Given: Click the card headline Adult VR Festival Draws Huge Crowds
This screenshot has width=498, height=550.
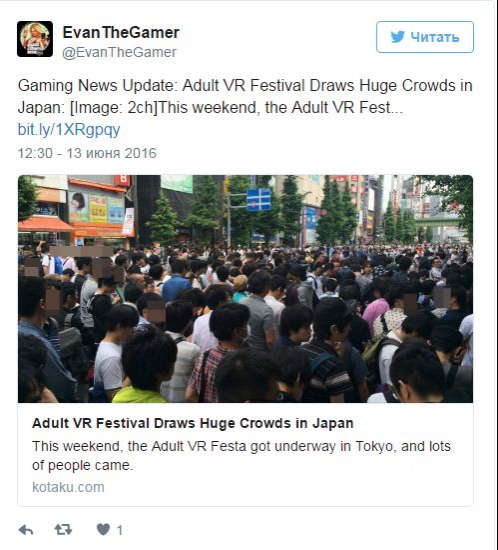Looking at the screenshot, I should 193,423.
